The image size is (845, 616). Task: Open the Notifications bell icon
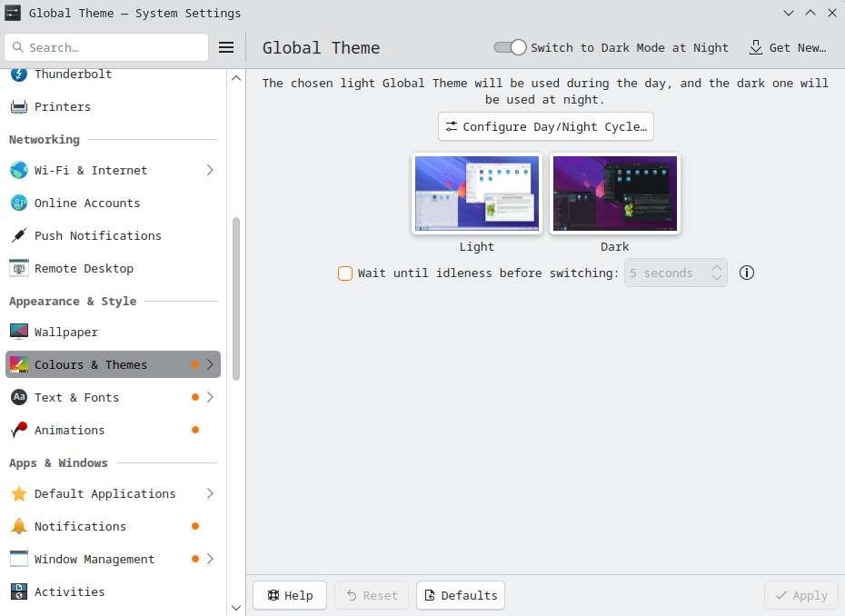18,527
